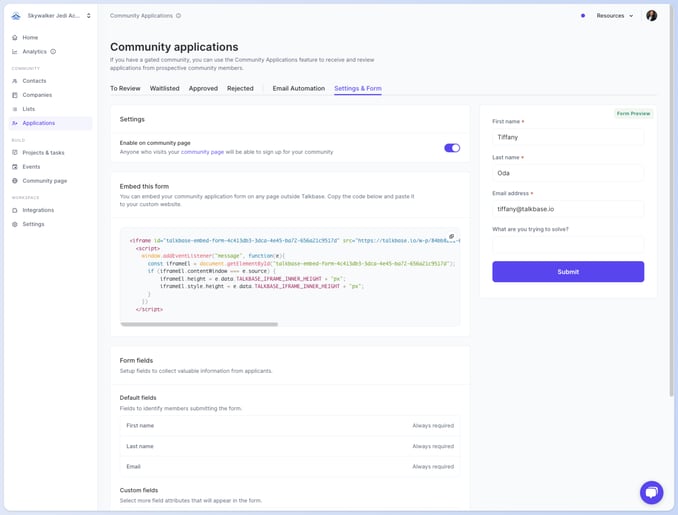
Task: Open the Email Automation tab
Action: pyautogui.click(x=298, y=88)
